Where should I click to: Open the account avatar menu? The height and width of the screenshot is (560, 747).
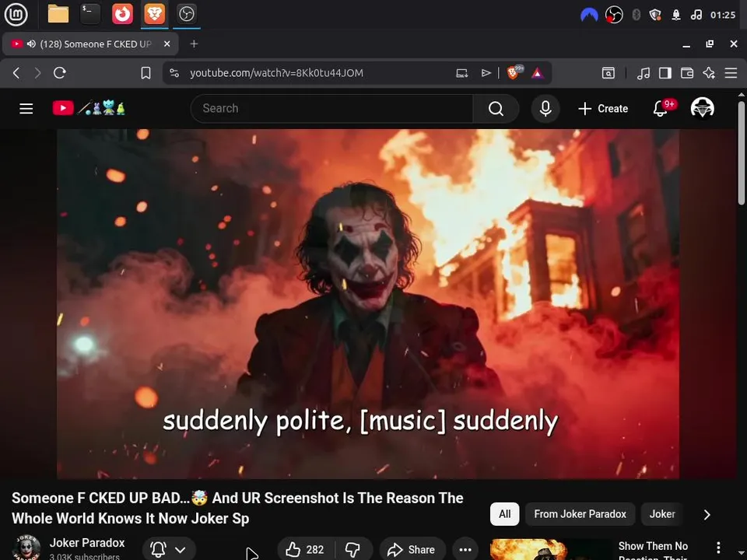click(702, 108)
